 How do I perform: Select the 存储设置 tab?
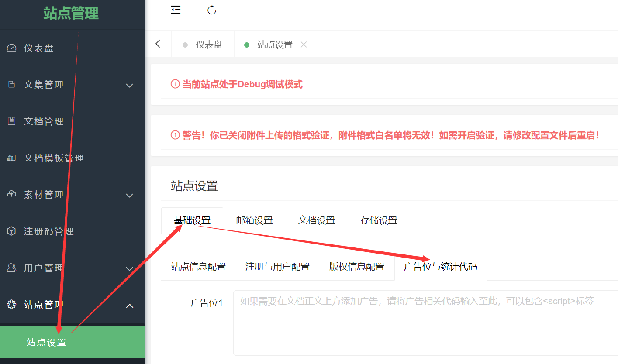(x=378, y=220)
